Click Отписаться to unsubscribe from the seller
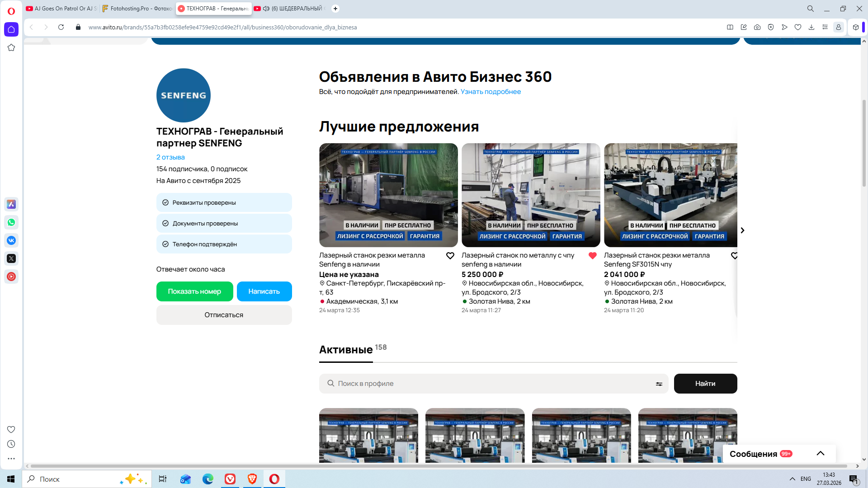The image size is (868, 488). coord(224,315)
